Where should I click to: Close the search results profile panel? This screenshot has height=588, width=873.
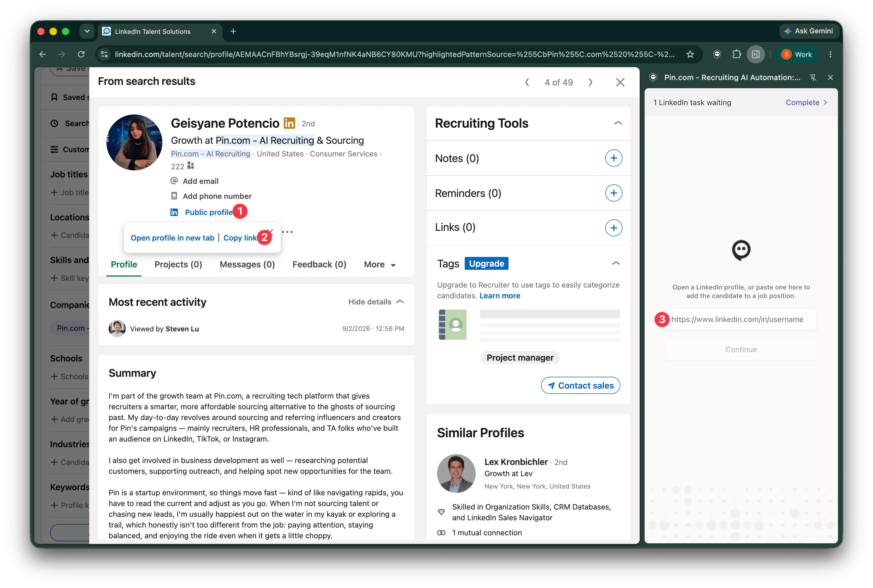620,82
